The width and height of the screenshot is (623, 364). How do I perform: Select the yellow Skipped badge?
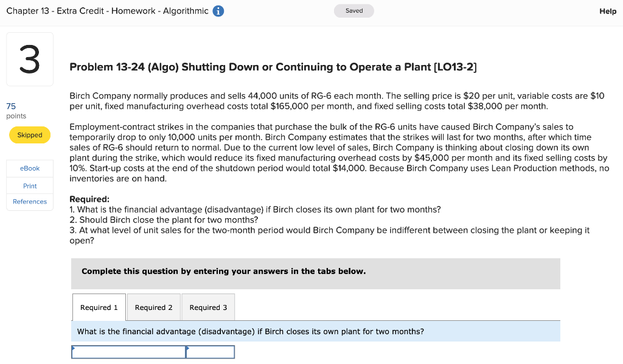[x=29, y=135]
